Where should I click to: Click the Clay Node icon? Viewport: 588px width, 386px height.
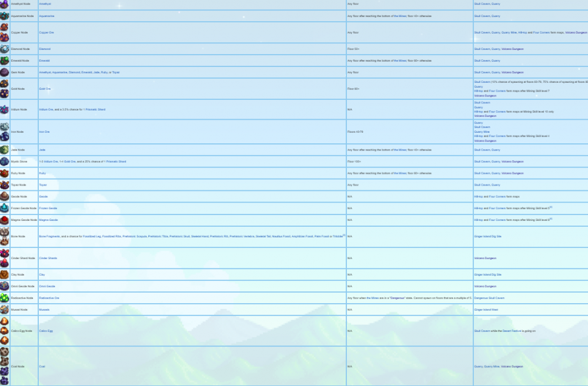(x=5, y=274)
